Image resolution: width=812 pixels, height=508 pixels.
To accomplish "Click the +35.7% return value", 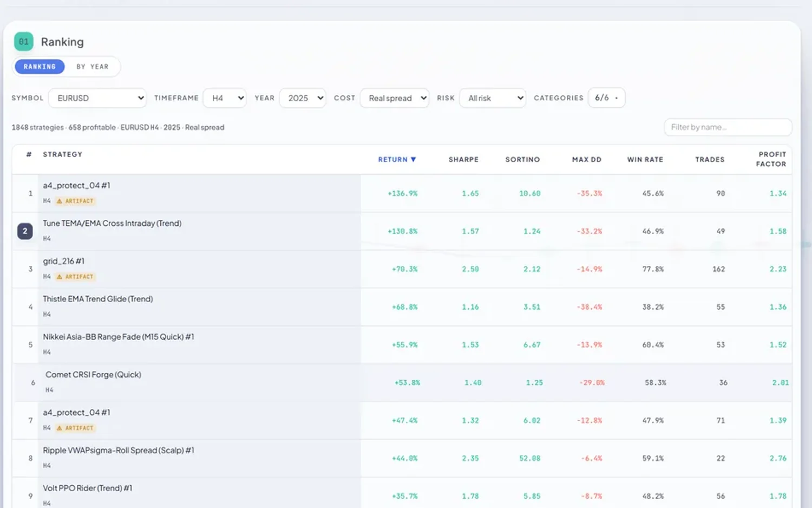I will click(x=404, y=497).
